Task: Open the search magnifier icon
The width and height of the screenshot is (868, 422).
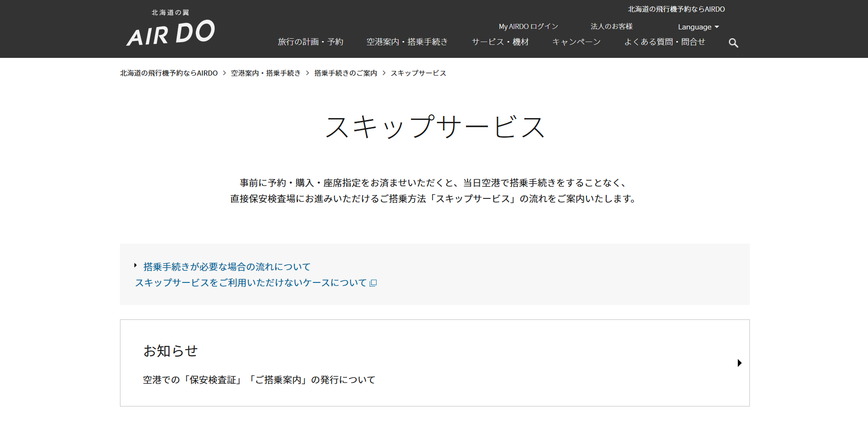Action: click(733, 43)
